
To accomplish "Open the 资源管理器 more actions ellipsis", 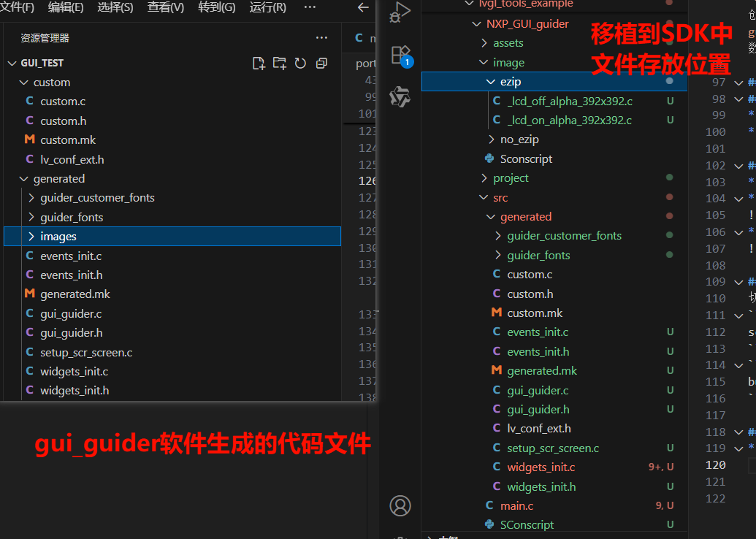I will point(321,38).
